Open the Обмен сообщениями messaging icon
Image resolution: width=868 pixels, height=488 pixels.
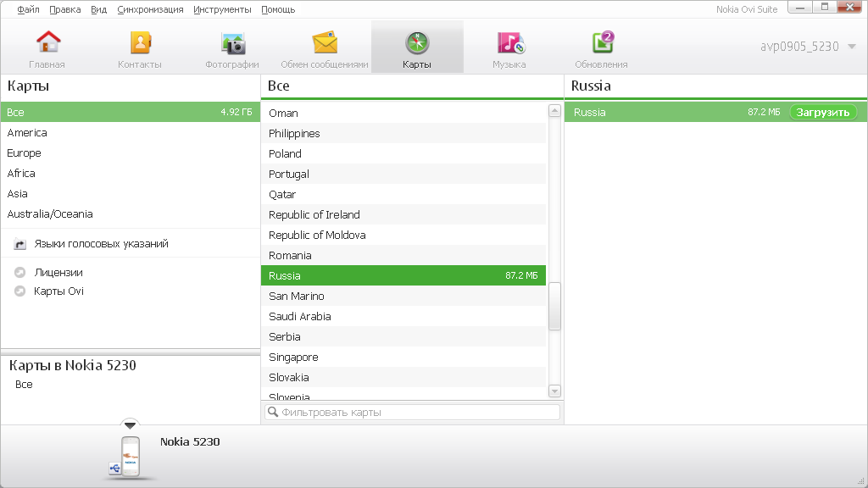(325, 42)
